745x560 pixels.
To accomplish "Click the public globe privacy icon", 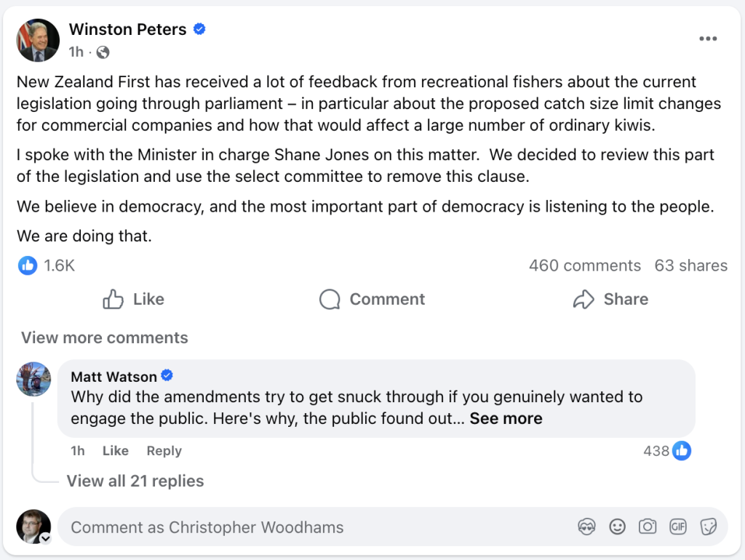I will 103,52.
